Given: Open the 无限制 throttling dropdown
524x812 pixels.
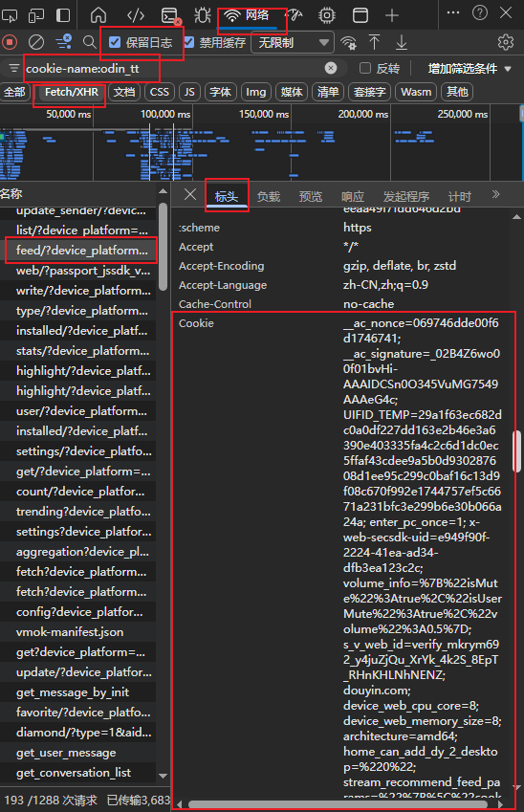Looking at the screenshot, I should [x=293, y=42].
